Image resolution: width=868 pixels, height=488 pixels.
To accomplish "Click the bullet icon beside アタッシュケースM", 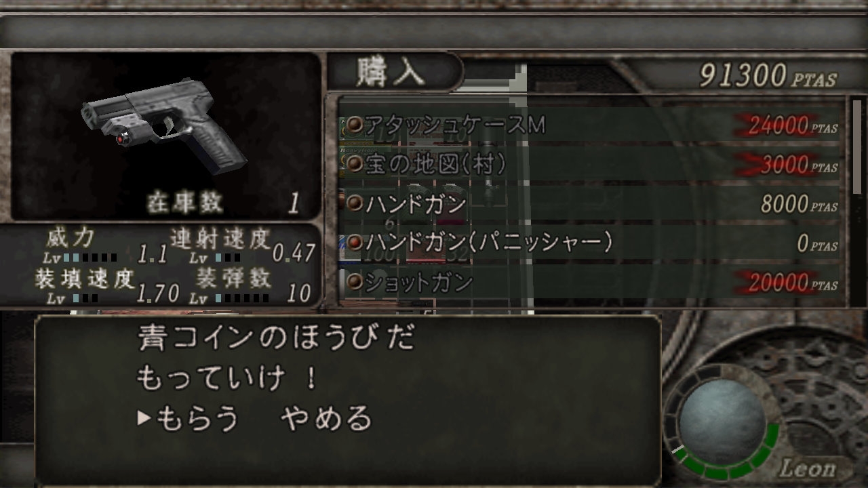I will point(355,125).
